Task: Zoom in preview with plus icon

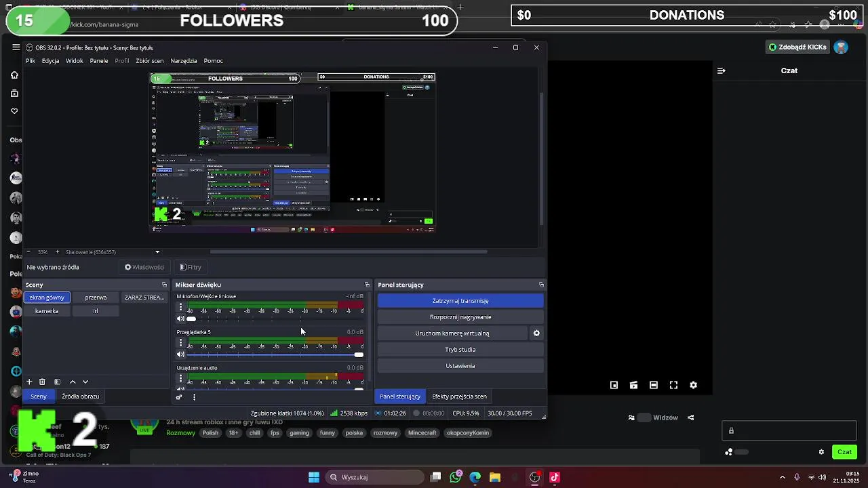Action: tap(57, 252)
